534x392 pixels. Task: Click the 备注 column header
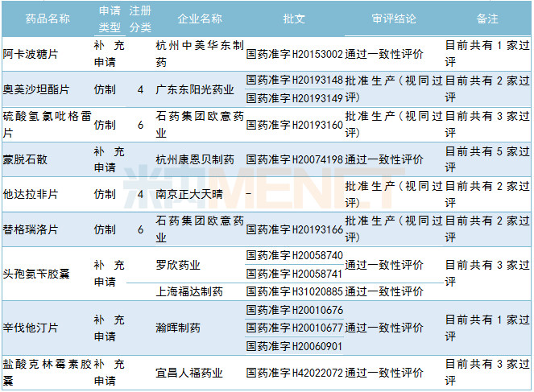(487, 19)
